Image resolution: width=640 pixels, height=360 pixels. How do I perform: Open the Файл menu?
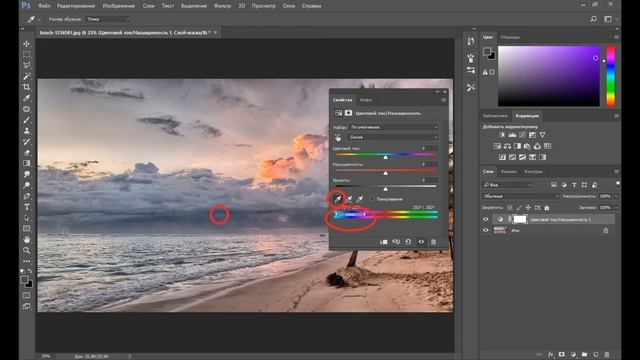click(44, 6)
